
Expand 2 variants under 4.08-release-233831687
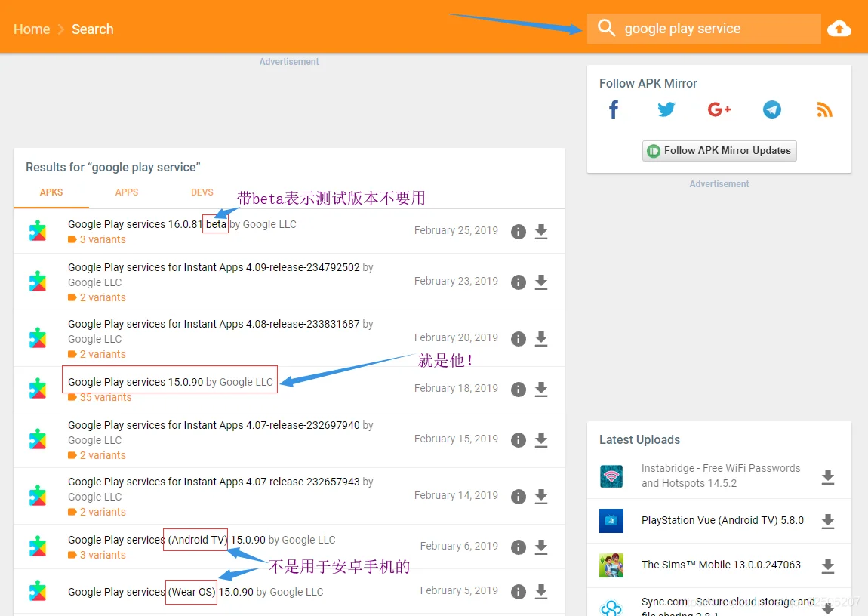click(x=97, y=354)
